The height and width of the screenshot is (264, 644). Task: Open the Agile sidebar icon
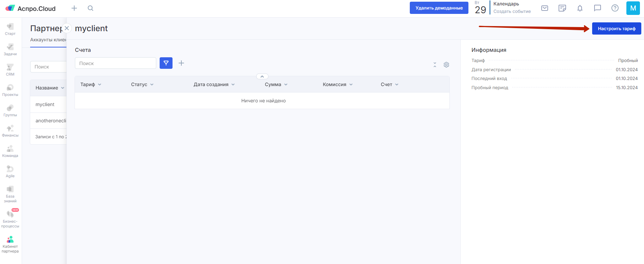click(x=10, y=171)
